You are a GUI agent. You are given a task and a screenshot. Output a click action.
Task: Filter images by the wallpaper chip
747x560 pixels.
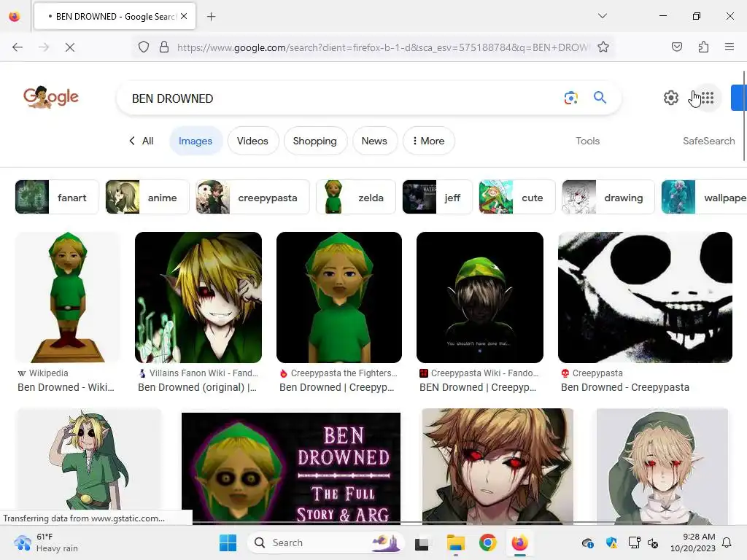pos(704,197)
